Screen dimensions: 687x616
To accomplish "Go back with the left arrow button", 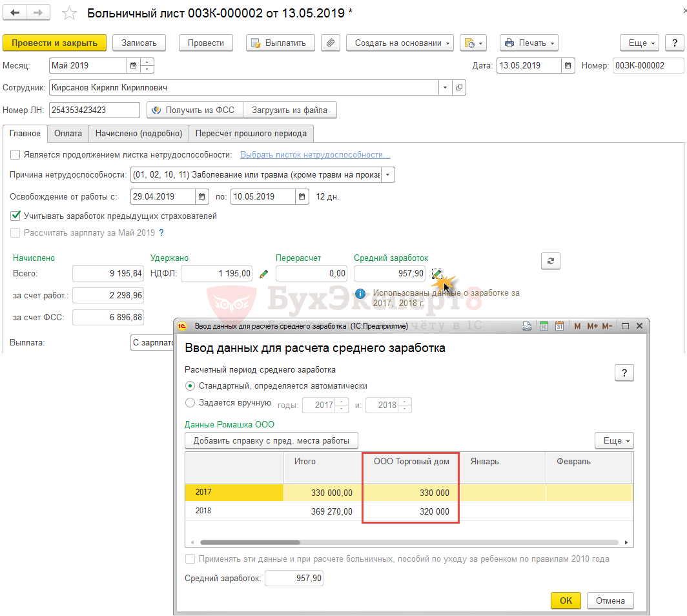I will pyautogui.click(x=15, y=12).
